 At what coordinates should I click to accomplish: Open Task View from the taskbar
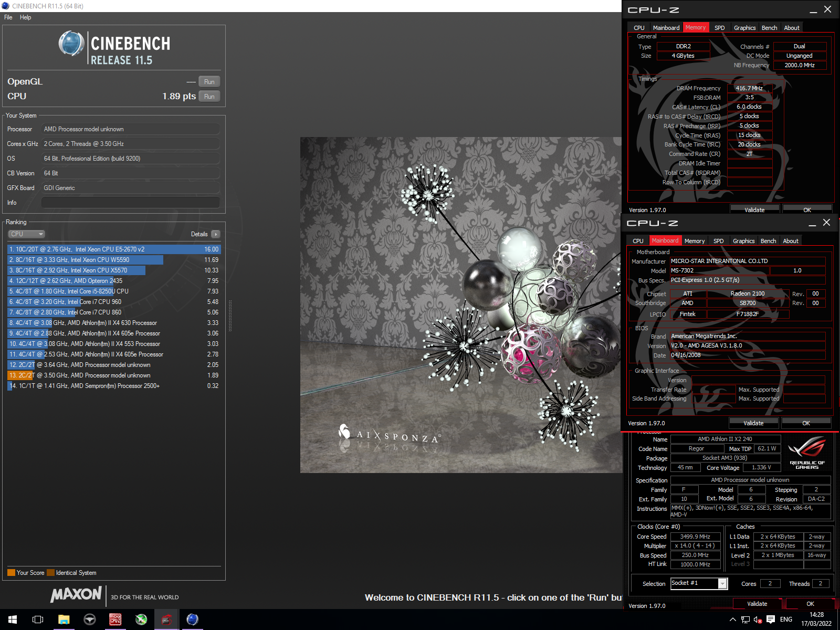click(x=38, y=619)
